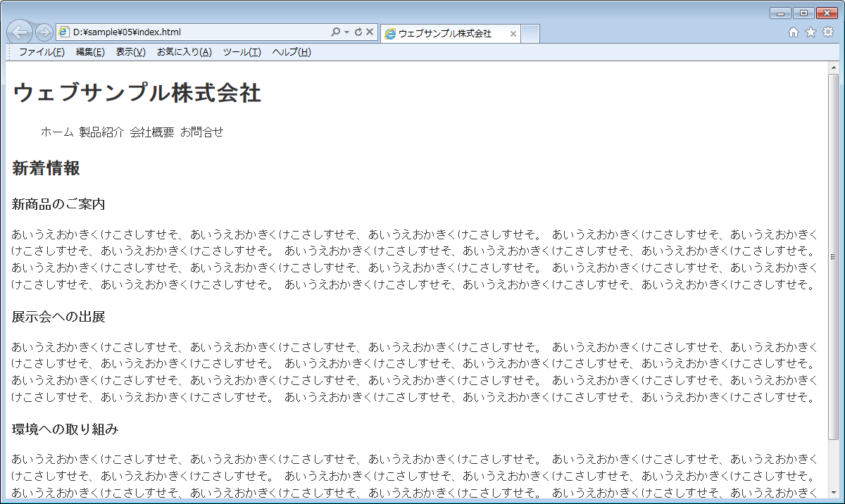Open the 表示(V) menu
The image size is (845, 504).
[130, 52]
